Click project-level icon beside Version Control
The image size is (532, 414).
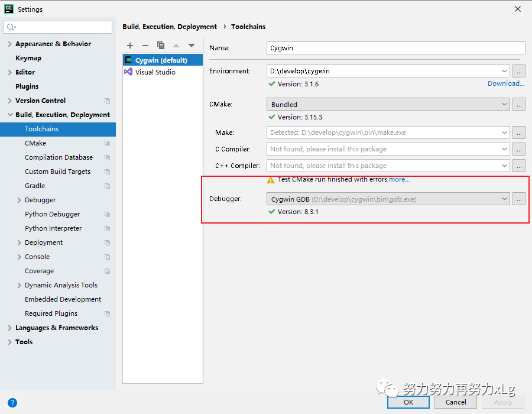click(107, 101)
